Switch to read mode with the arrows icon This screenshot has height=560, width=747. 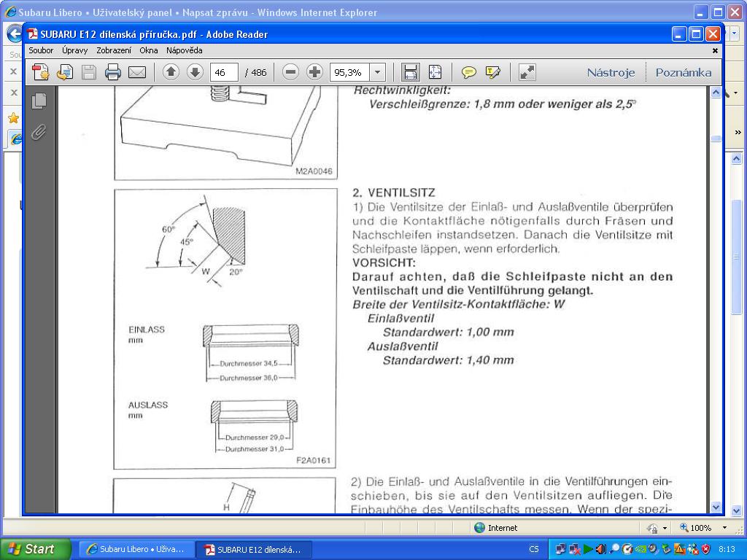(527, 72)
